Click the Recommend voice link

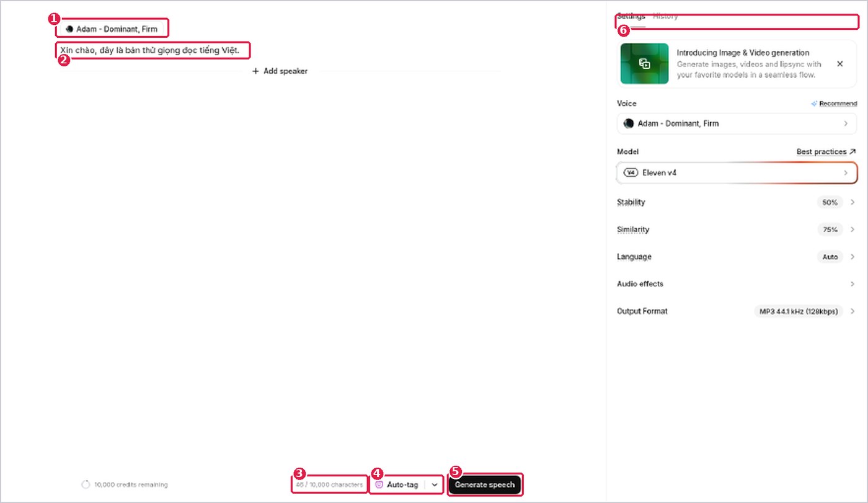tap(838, 104)
